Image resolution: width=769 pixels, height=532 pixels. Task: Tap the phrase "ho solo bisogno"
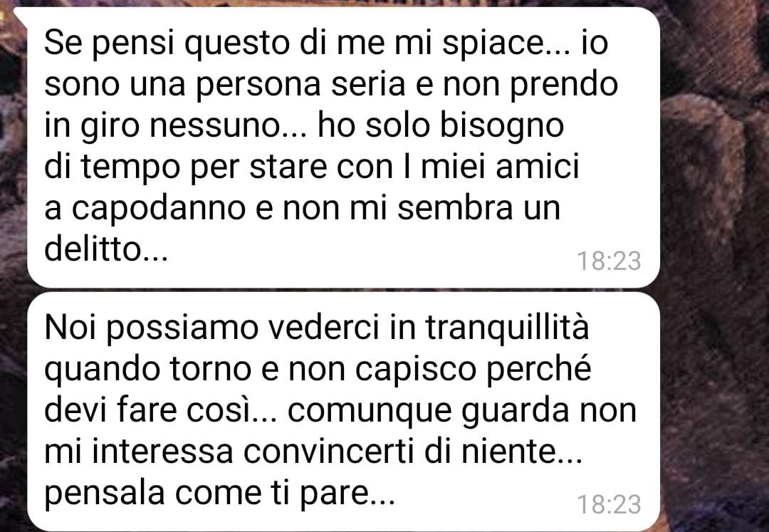coord(441,127)
